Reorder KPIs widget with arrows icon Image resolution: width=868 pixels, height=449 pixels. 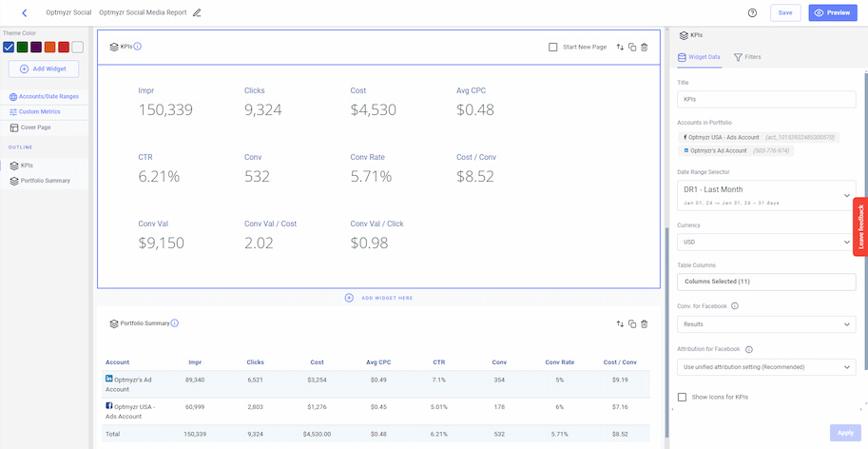620,47
